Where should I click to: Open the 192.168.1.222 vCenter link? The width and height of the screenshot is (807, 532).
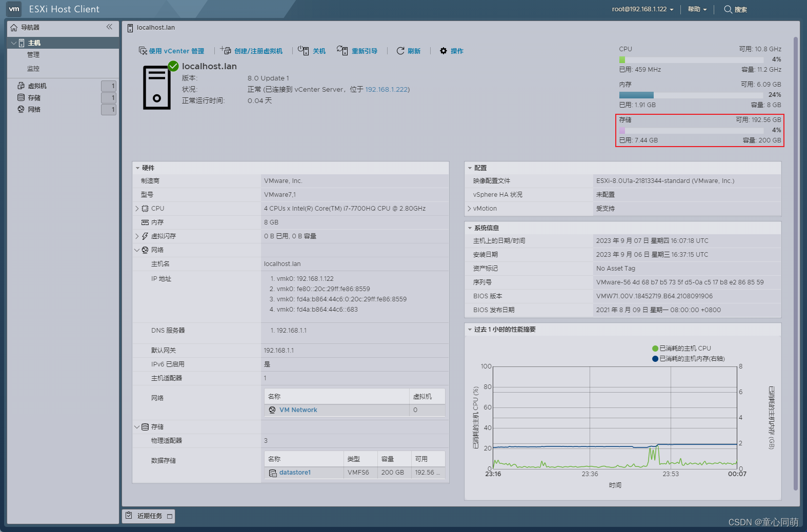click(387, 89)
